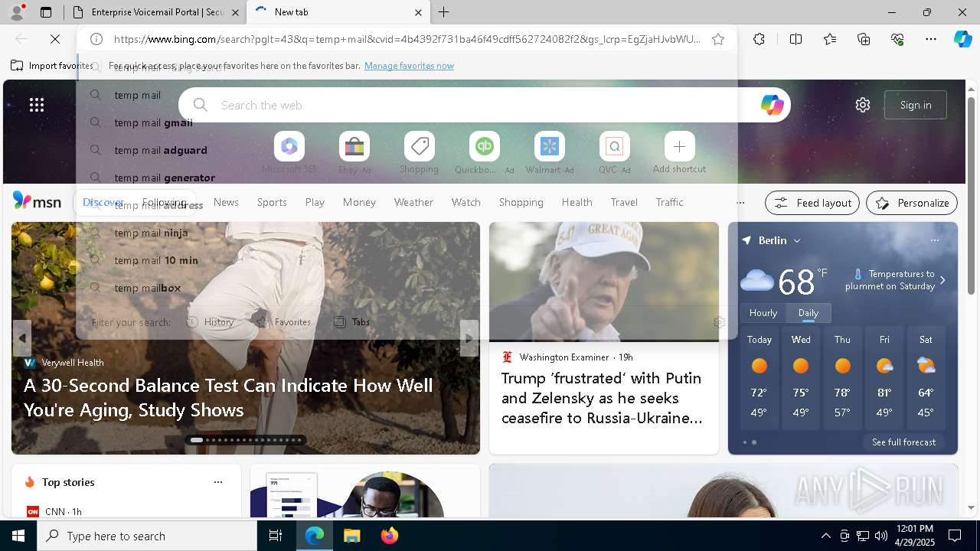Open the Money tab

coord(359,202)
